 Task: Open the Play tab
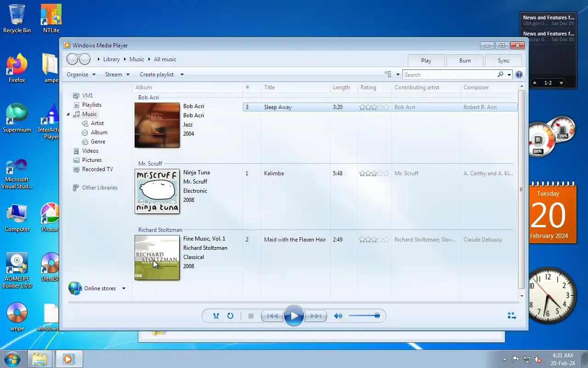coord(426,61)
